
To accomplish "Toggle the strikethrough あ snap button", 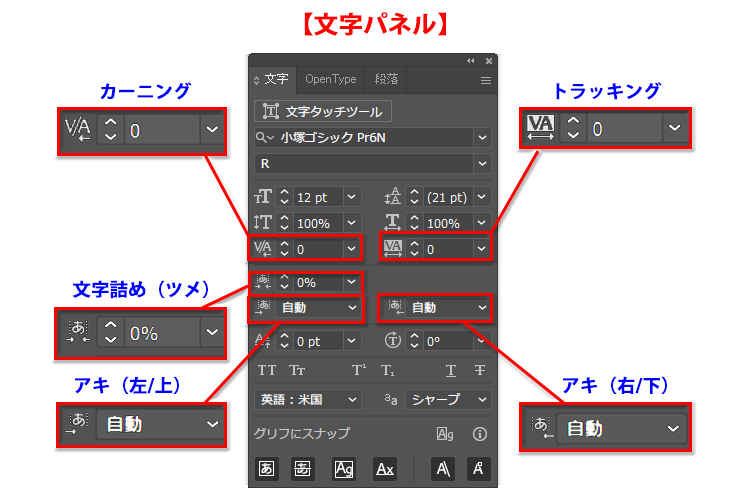I will point(302,468).
